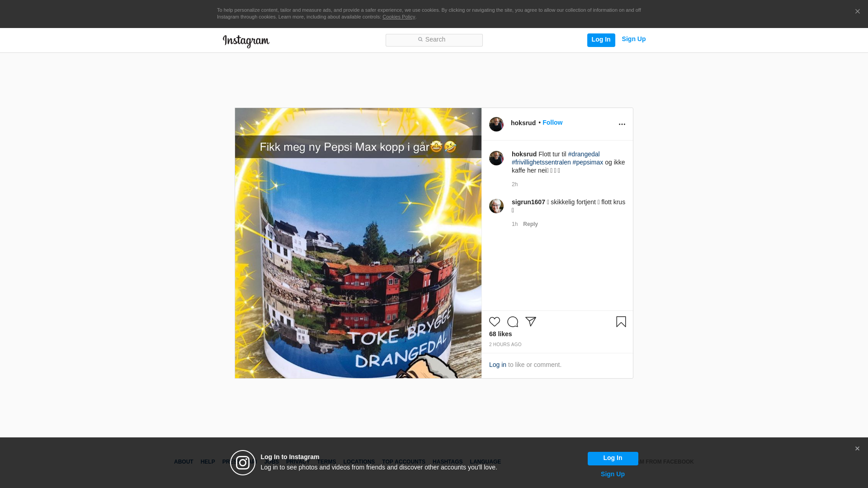Click the Search input field
The width and height of the screenshot is (868, 488).
434,40
